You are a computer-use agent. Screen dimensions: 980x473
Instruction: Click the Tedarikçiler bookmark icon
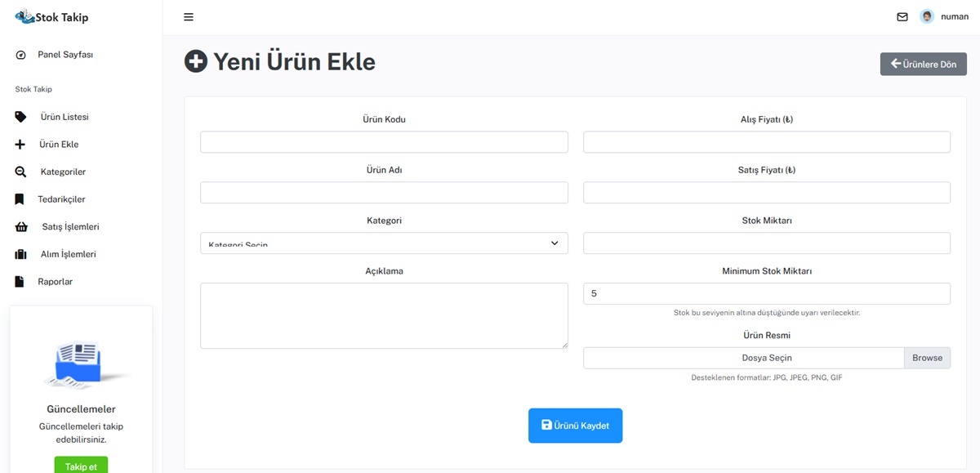click(x=20, y=199)
